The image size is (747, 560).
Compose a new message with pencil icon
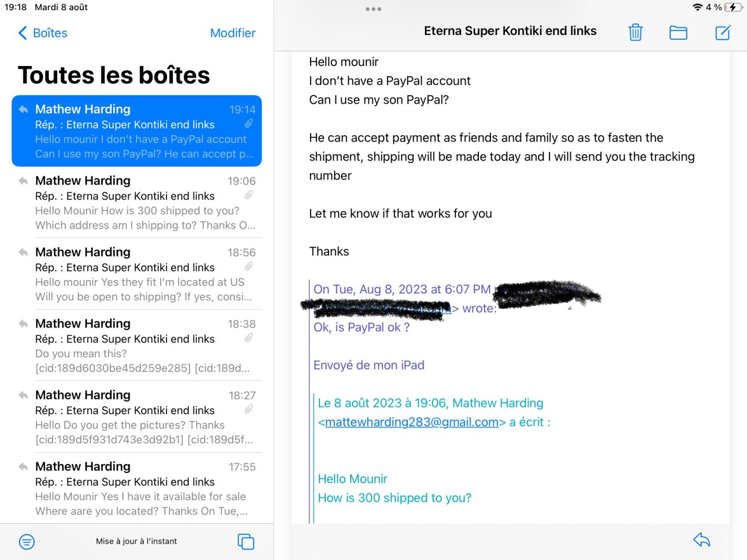click(723, 32)
